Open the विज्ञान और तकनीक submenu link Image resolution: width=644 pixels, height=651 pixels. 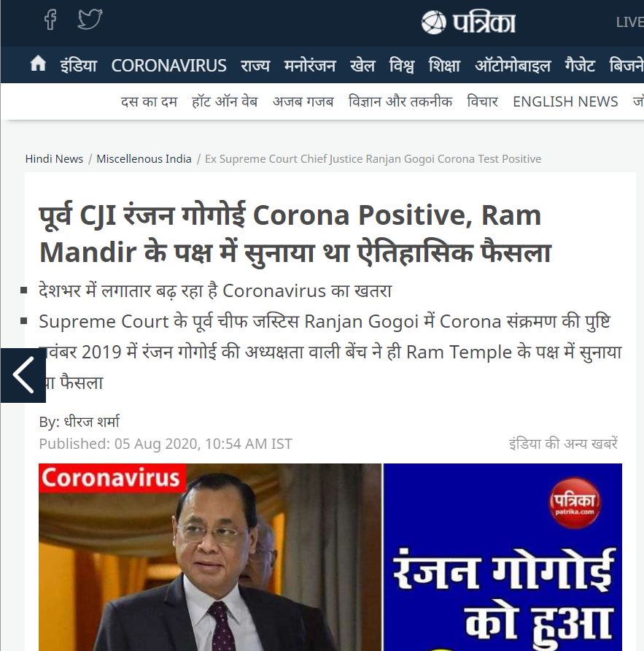coord(400,101)
